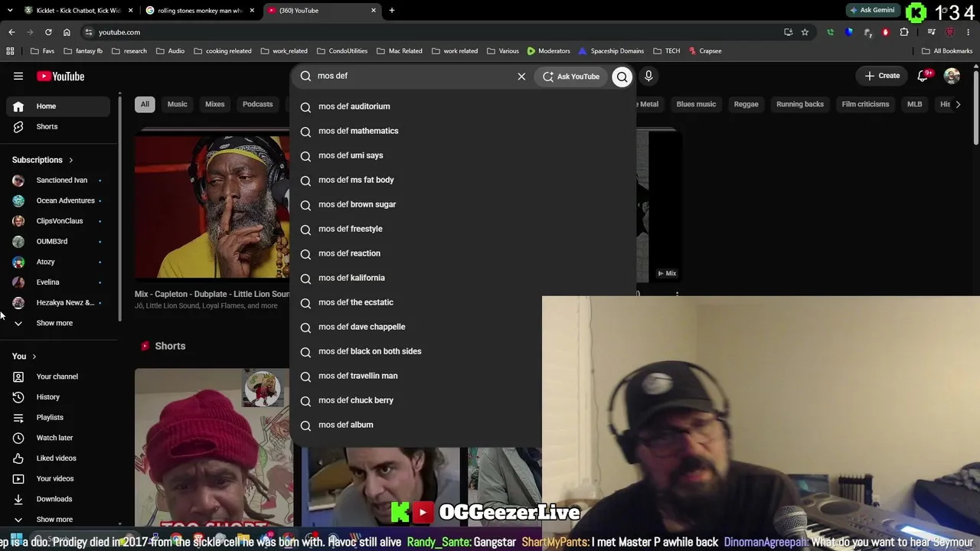Image resolution: width=980 pixels, height=551 pixels.
Task: Expand Show more under Subscriptions
Action: pos(60,323)
